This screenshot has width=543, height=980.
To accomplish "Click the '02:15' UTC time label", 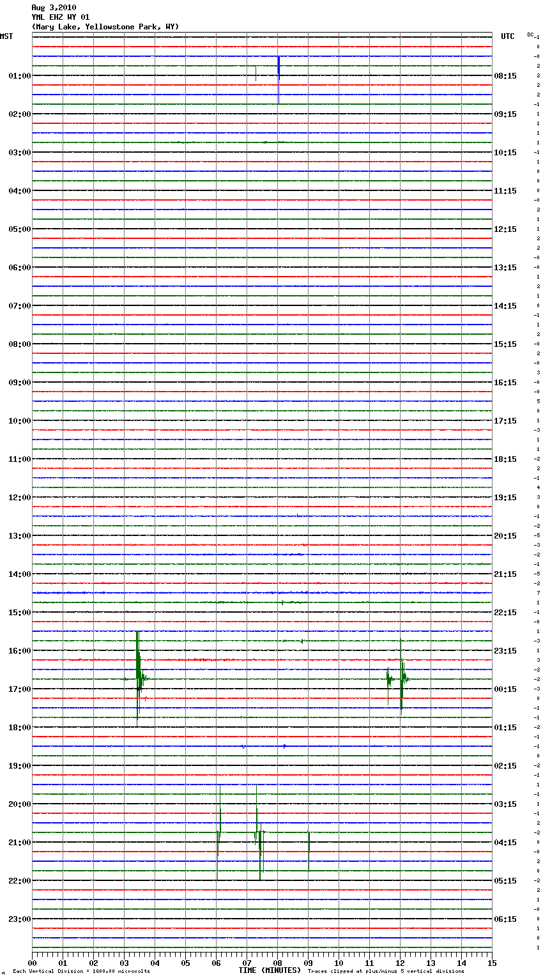I will coord(505,766).
